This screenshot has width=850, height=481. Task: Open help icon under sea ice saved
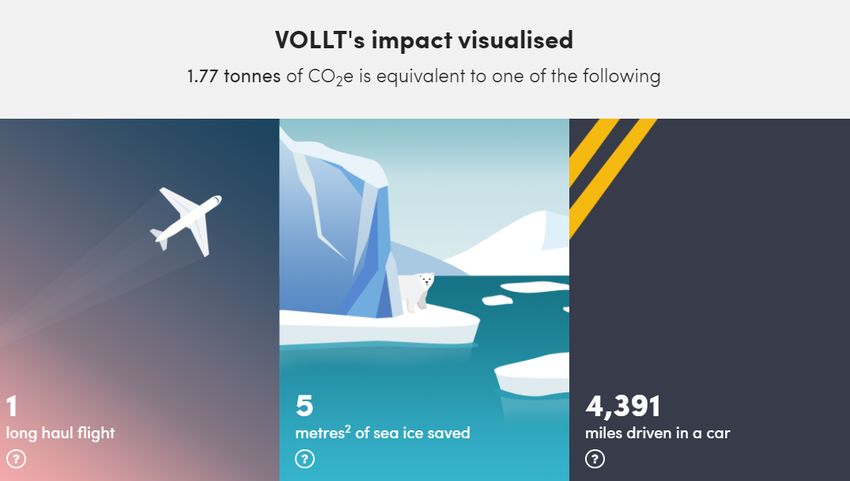pyautogui.click(x=305, y=459)
